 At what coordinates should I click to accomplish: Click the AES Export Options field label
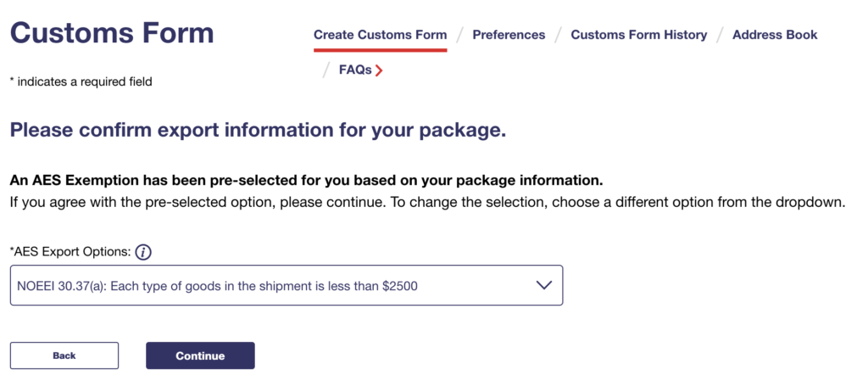pyautogui.click(x=70, y=252)
